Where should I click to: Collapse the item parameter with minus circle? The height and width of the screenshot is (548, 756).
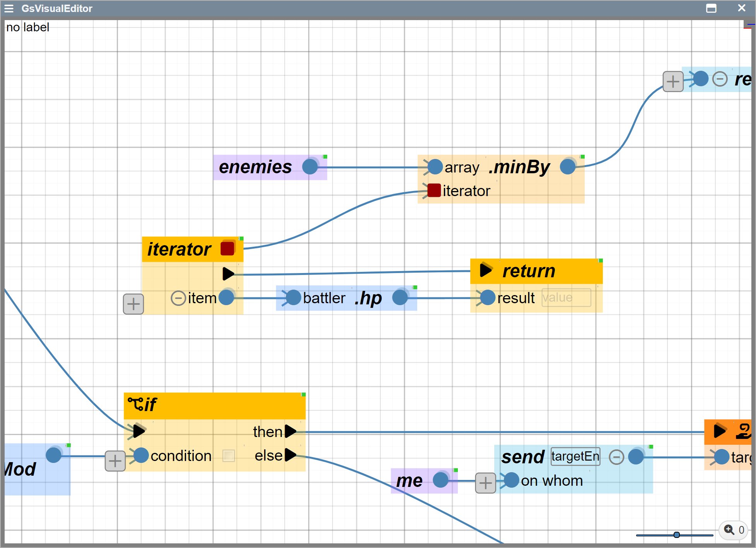tap(178, 298)
